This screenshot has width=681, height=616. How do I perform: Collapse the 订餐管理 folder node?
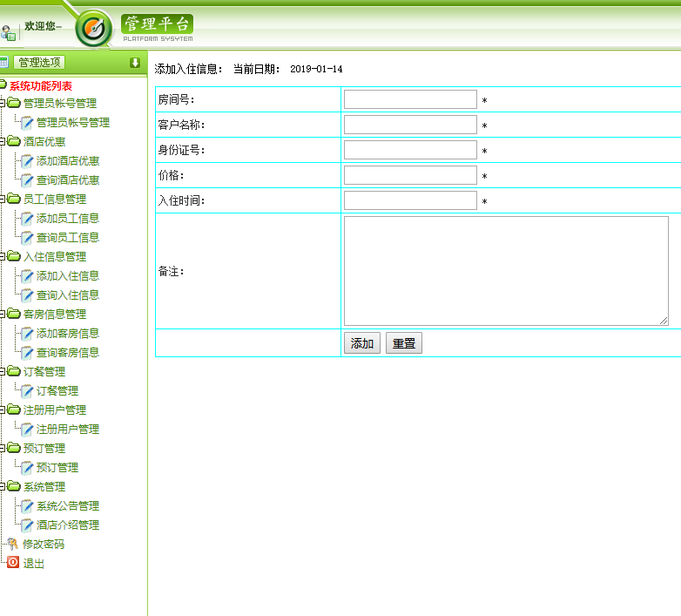click(2, 372)
